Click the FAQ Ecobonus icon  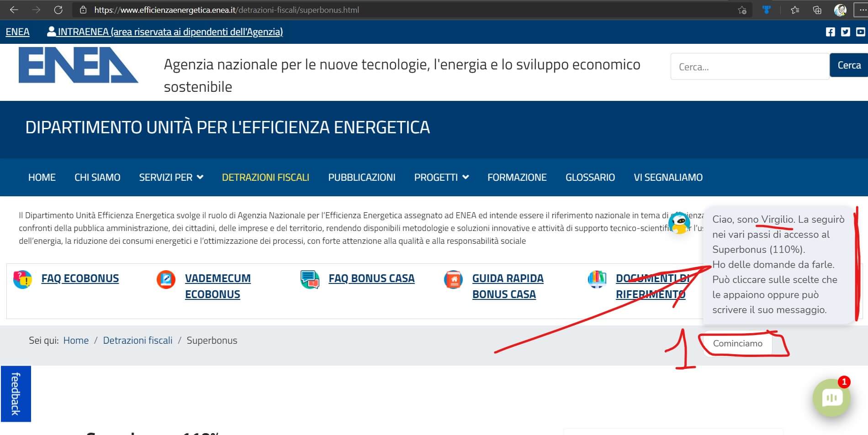[22, 279]
